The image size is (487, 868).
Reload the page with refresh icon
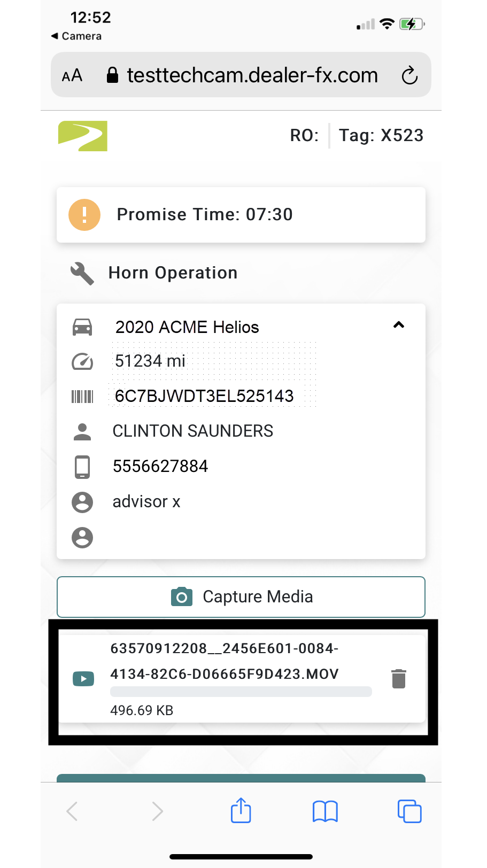[409, 75]
